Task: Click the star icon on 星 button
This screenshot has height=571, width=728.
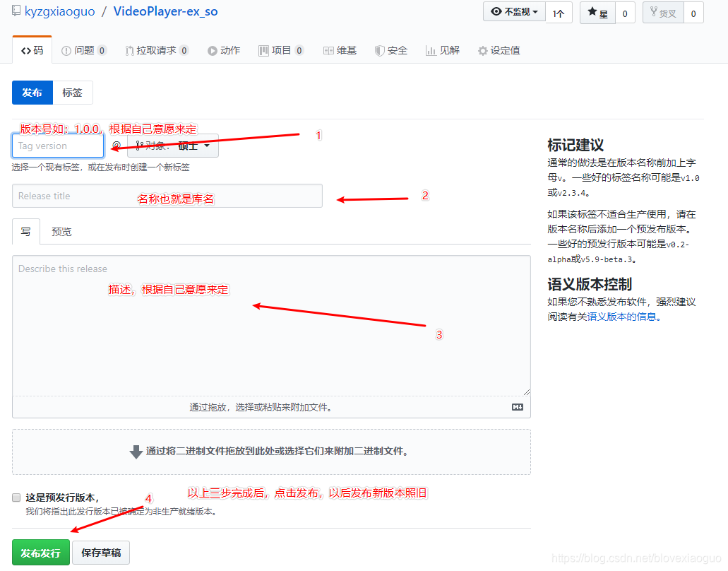Action: click(592, 11)
